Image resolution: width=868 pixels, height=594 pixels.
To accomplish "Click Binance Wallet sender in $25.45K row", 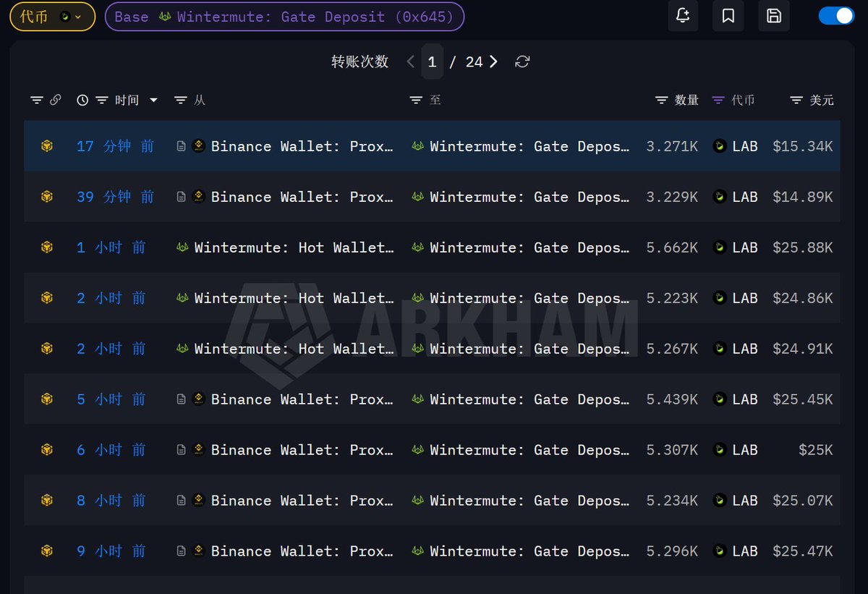I will [x=302, y=399].
